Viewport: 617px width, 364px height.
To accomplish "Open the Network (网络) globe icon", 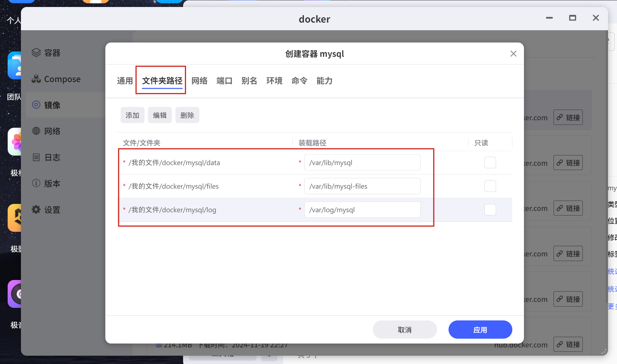I will tap(36, 131).
